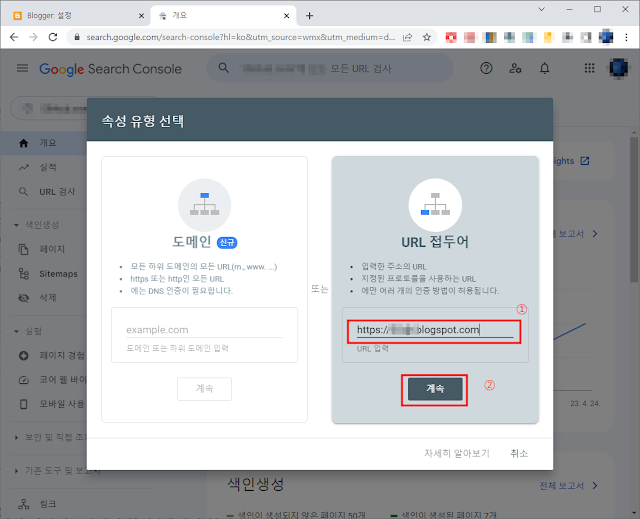This screenshot has height=519, width=640.
Task: Open a new browser tab with plus button
Action: tap(309, 16)
